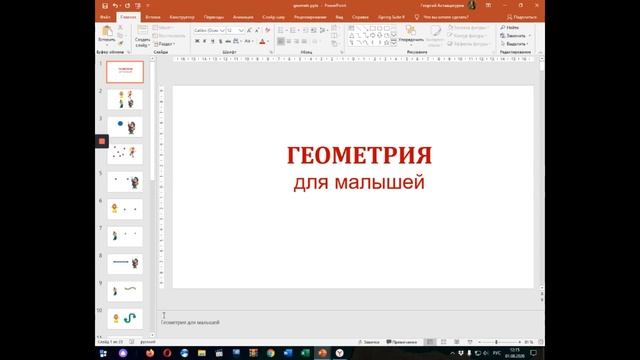Redo the last action
Viewport: 640px width, 360px height.
(127, 6)
